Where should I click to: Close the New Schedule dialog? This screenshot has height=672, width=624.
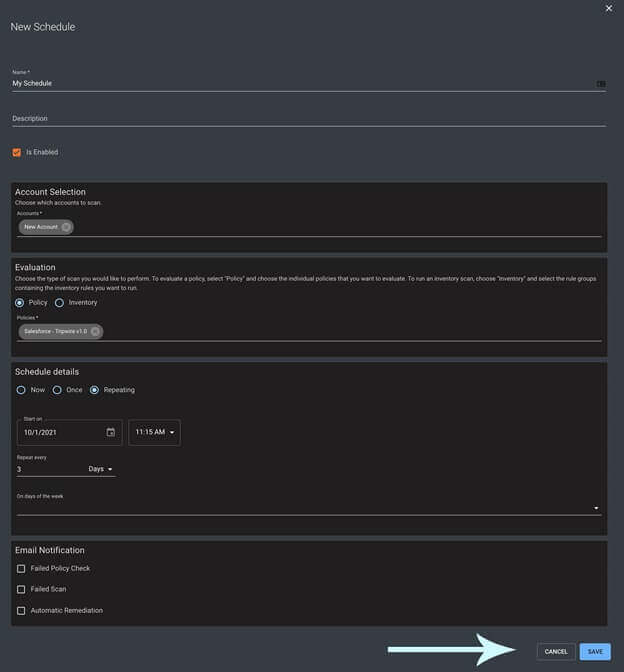pos(609,8)
